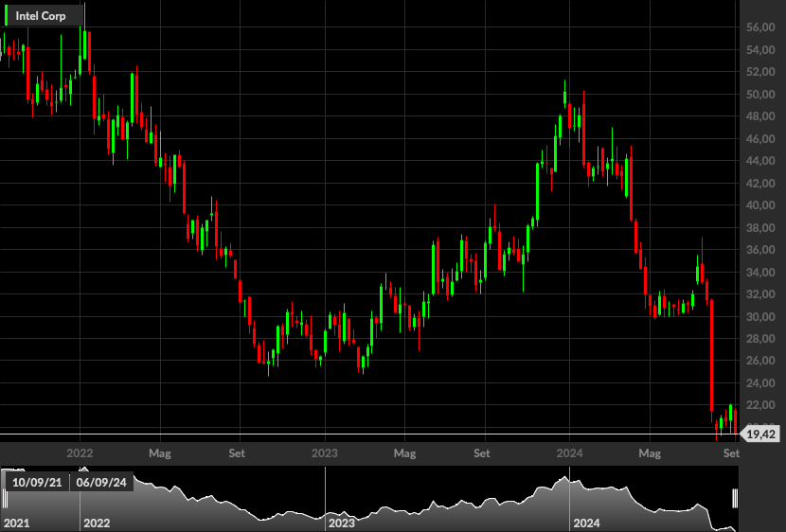786x532 pixels.
Task: Click the 50,00 price axis label
Action: click(x=760, y=94)
